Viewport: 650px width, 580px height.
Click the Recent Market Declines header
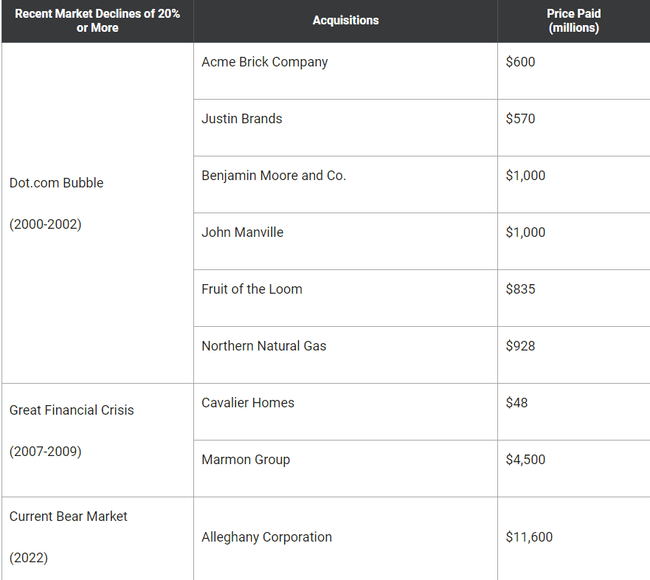pos(97,21)
